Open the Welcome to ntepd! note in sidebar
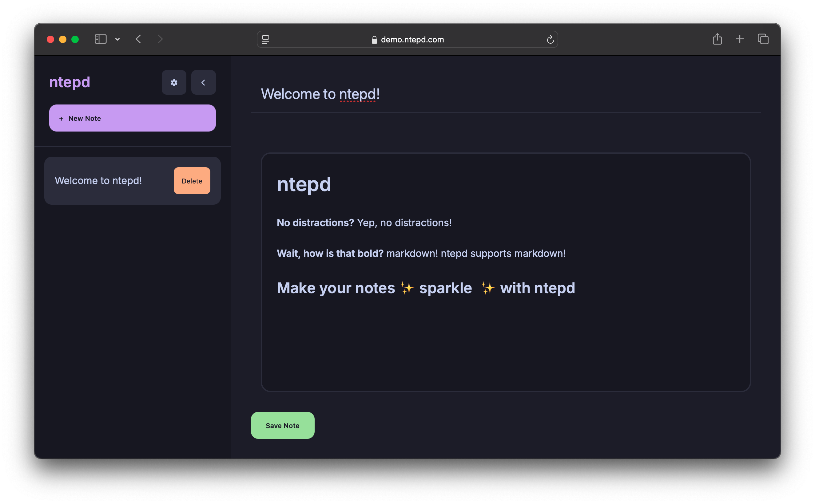 coord(133,181)
